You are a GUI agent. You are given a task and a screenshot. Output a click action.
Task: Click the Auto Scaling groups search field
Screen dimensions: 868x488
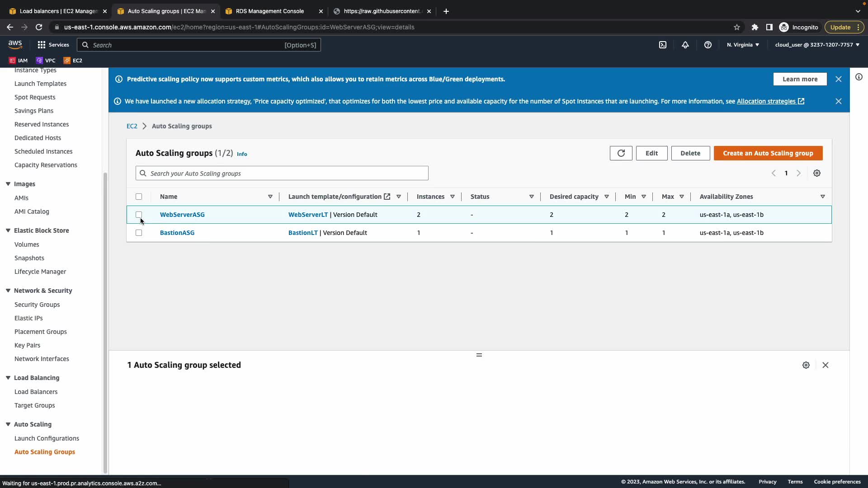tap(282, 174)
